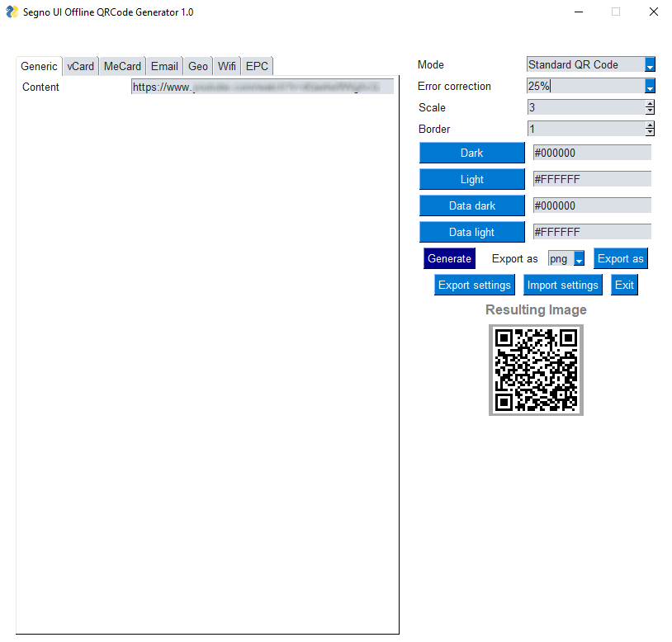The width and height of the screenshot is (672, 642).
Task: Open the Geo tab
Action: pyautogui.click(x=198, y=66)
